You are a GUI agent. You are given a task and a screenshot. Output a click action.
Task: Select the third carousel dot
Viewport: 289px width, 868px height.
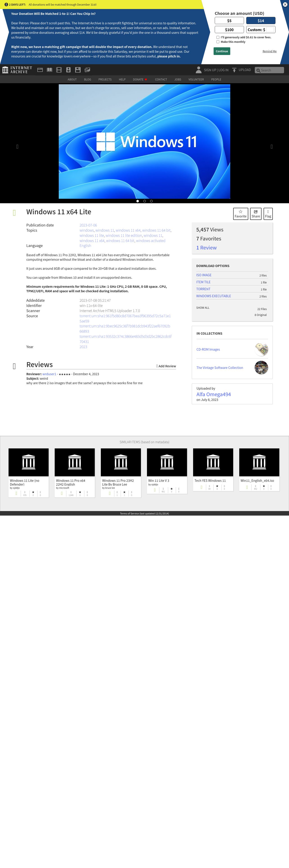point(151,201)
